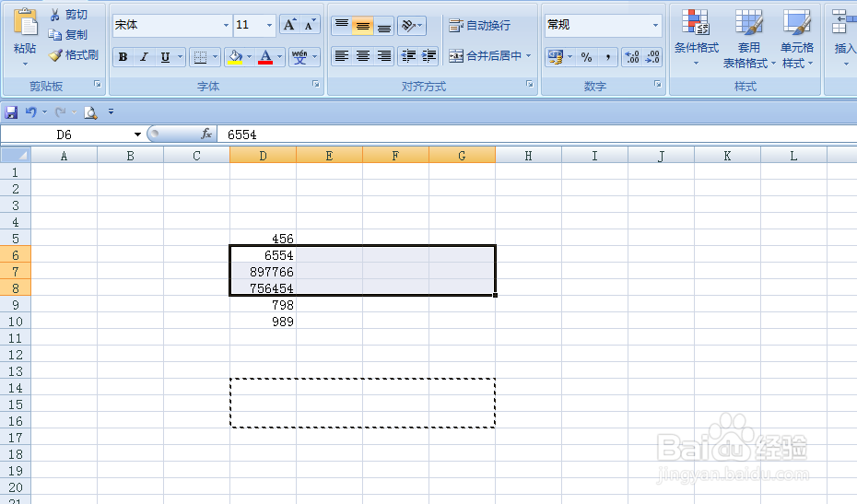Set middle vertical alignment
This screenshot has height=504, width=857.
pyautogui.click(x=362, y=25)
